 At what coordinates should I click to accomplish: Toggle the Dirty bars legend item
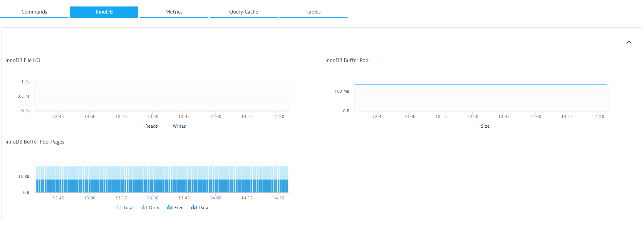click(x=150, y=207)
